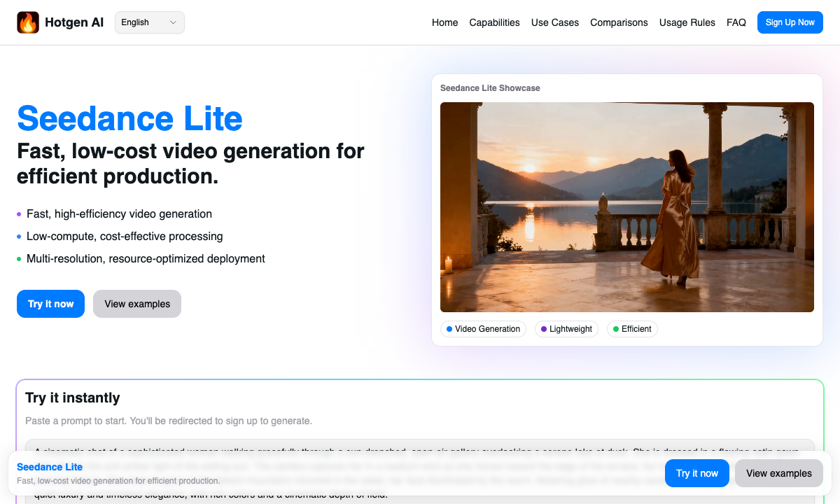840x504 pixels.
Task: Select the Lightweight badge
Action: tap(566, 329)
